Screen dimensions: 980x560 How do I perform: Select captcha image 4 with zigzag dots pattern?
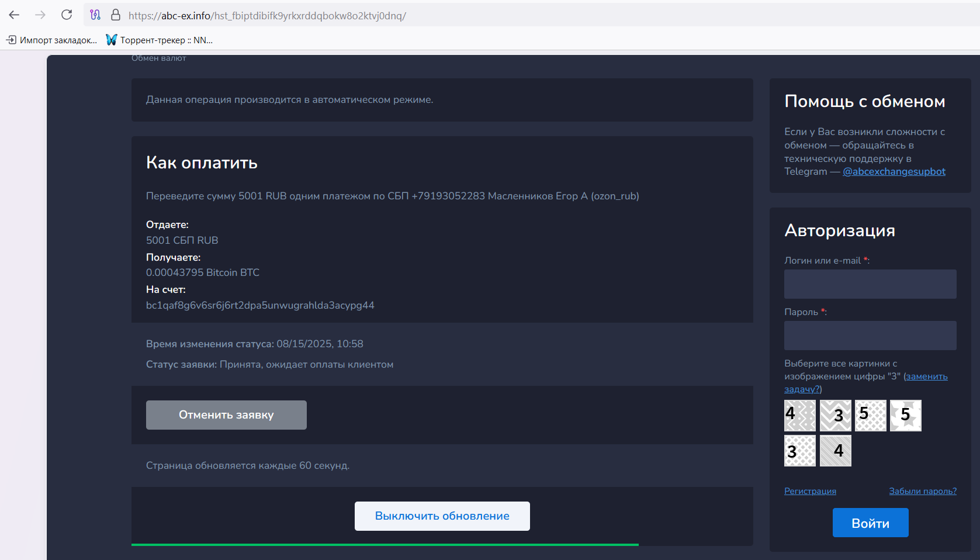800,416
